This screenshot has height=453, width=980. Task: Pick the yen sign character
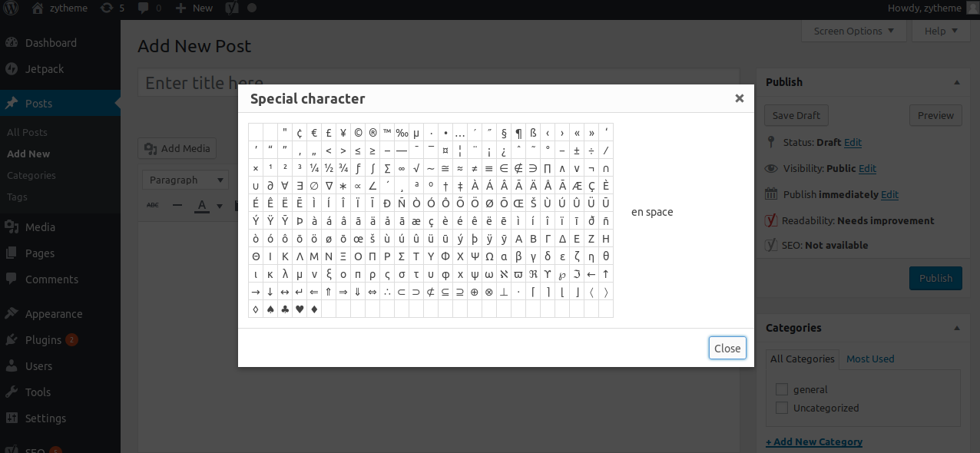click(343, 133)
